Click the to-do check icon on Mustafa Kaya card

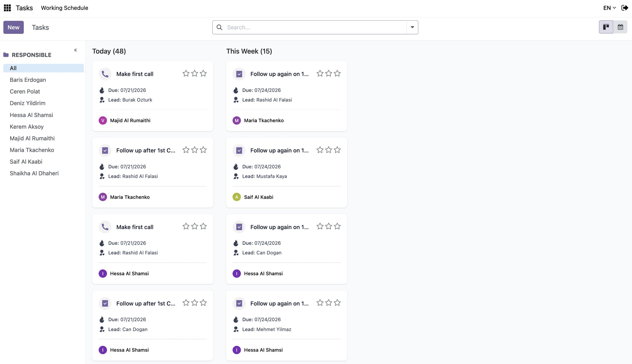click(x=239, y=150)
